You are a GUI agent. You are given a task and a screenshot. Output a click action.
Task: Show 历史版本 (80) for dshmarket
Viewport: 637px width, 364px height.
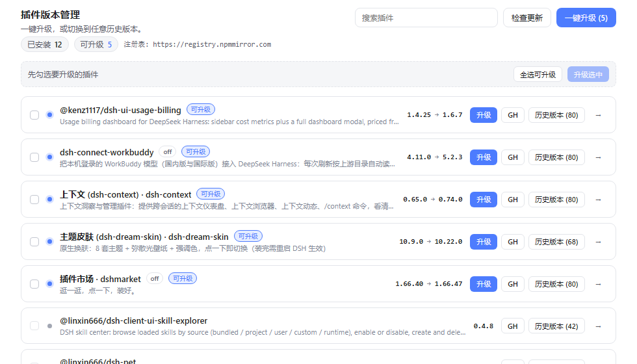(556, 284)
